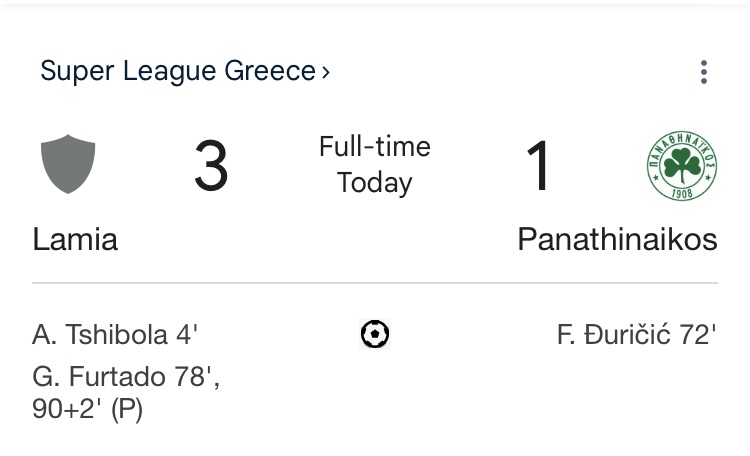This screenshot has height=456, width=750.
Task: Click the divider line under team names
Action: click(x=375, y=284)
